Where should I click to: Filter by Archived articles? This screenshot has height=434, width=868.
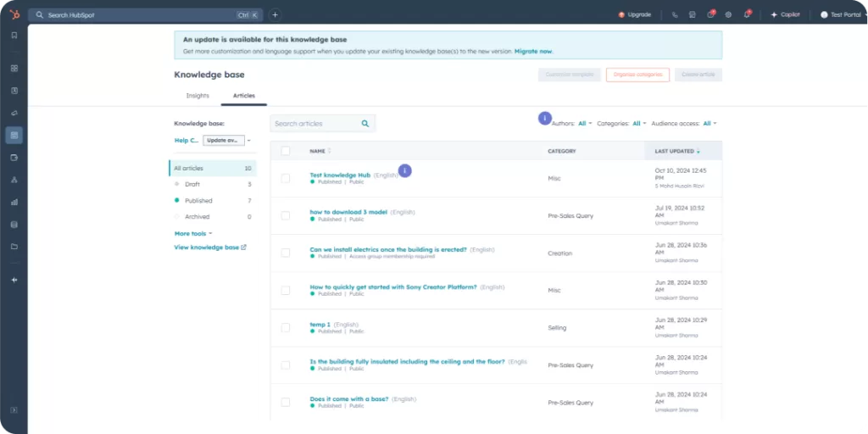(x=213, y=217)
